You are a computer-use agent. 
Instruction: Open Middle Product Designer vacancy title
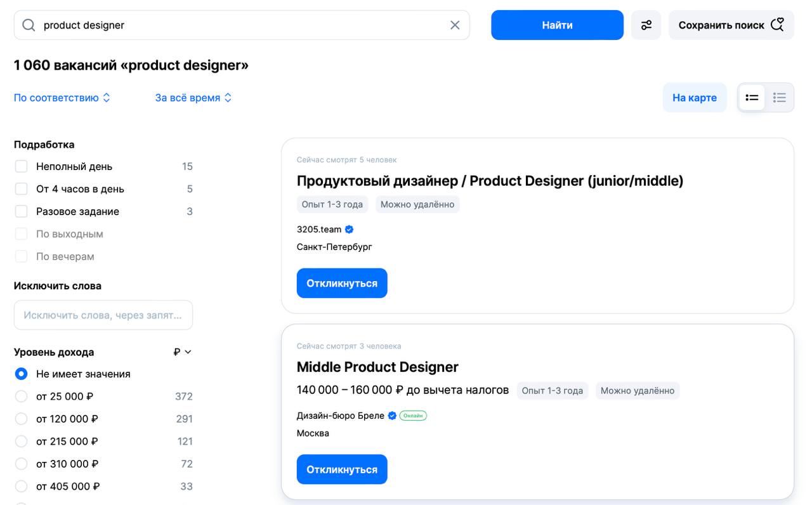[377, 367]
